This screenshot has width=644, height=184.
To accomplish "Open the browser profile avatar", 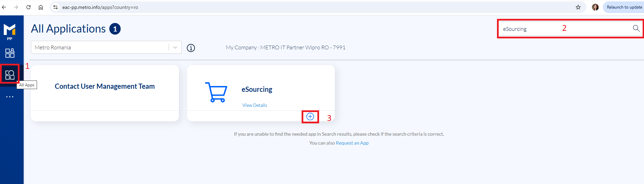I will (595, 7).
